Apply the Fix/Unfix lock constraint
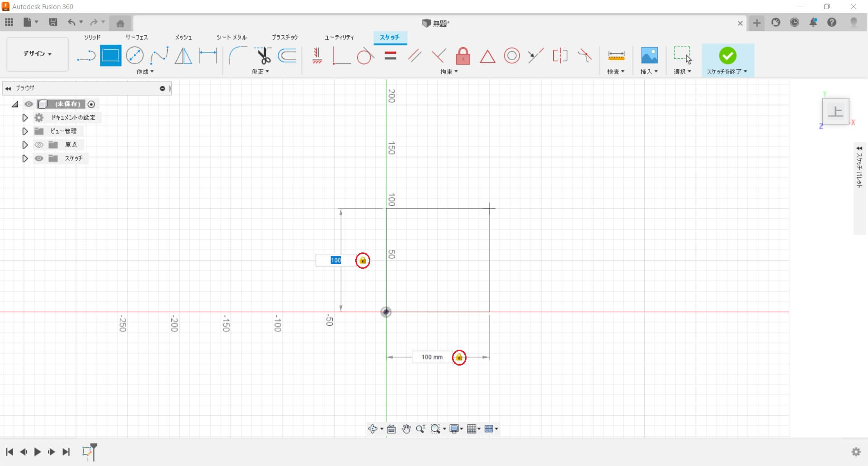 point(463,56)
